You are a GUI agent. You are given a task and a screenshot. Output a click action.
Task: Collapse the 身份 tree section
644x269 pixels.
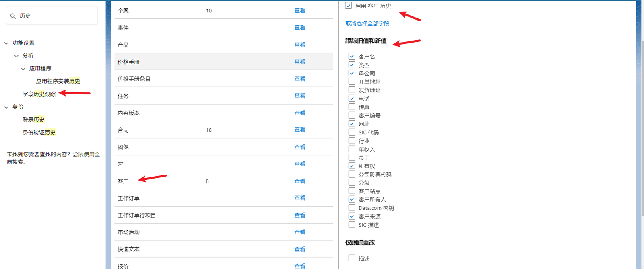(6, 107)
